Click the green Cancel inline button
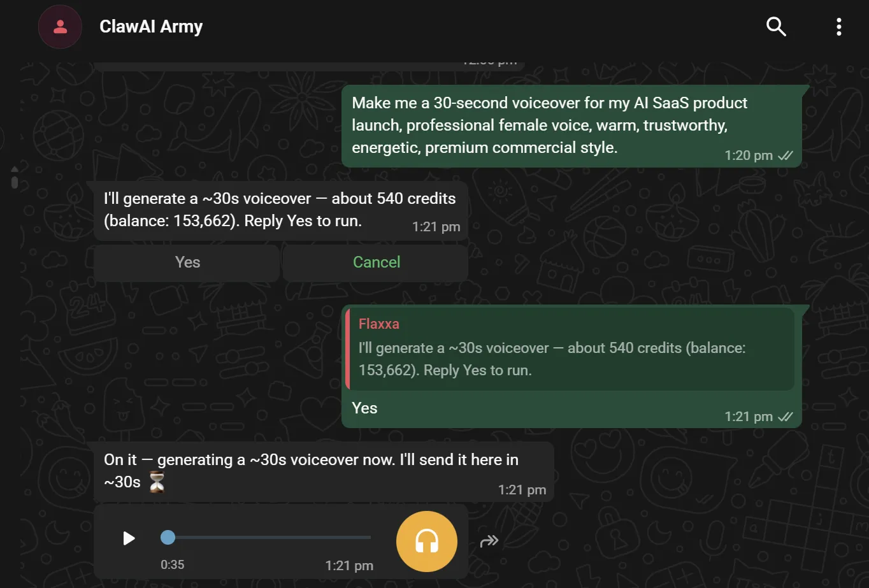This screenshot has height=588, width=869. click(x=377, y=262)
